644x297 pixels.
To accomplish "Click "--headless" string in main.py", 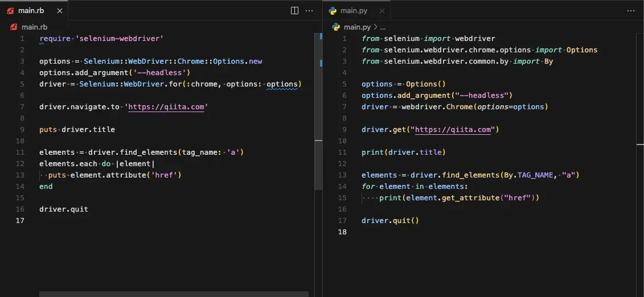I will click(x=482, y=96).
